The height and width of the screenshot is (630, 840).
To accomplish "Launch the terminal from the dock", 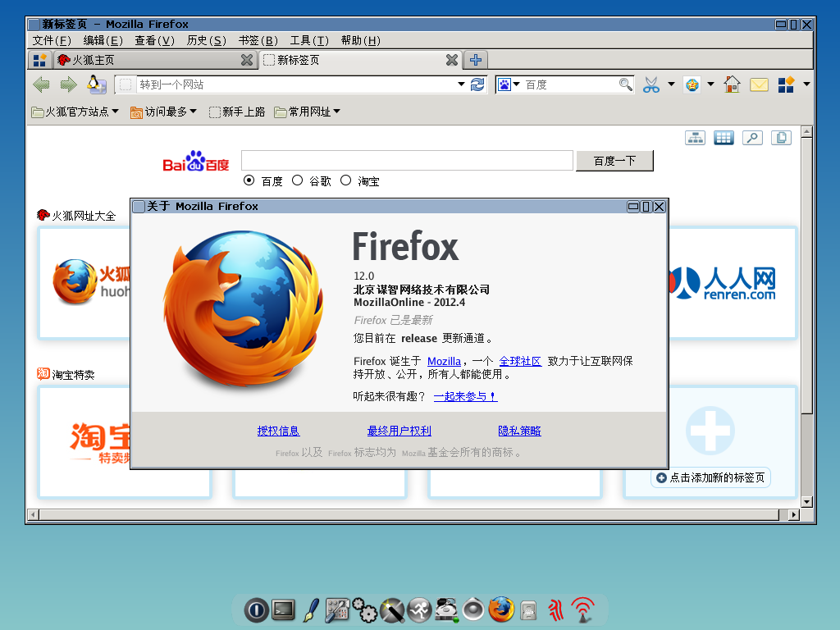I will point(283,609).
